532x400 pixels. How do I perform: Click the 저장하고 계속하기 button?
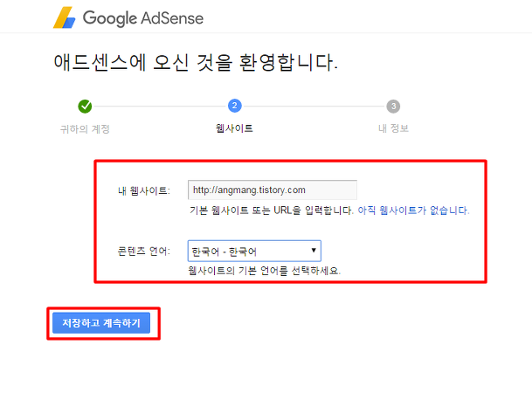(x=101, y=322)
